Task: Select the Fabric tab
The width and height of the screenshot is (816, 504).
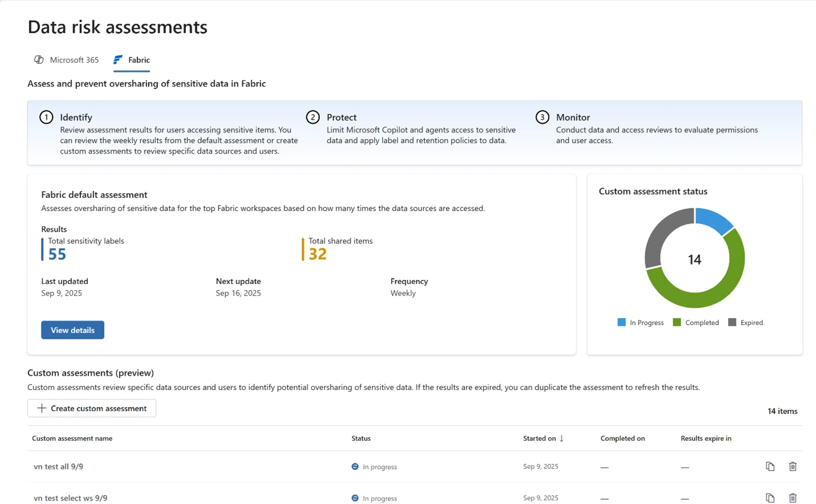Action: pos(139,59)
